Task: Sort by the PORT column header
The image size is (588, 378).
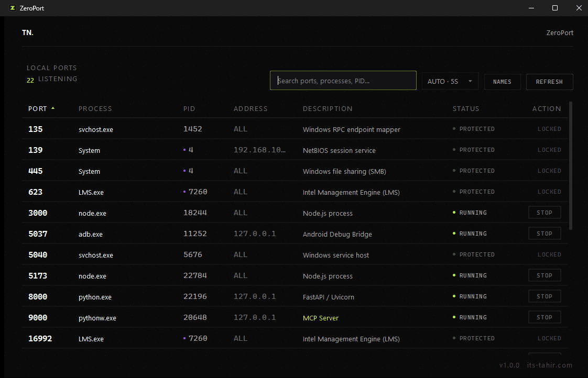Action: point(38,109)
